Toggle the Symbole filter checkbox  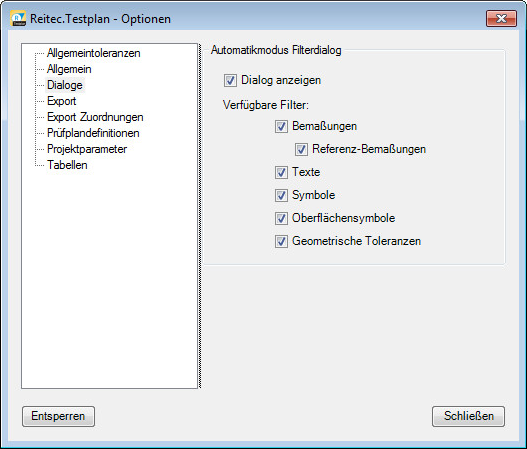pos(281,196)
